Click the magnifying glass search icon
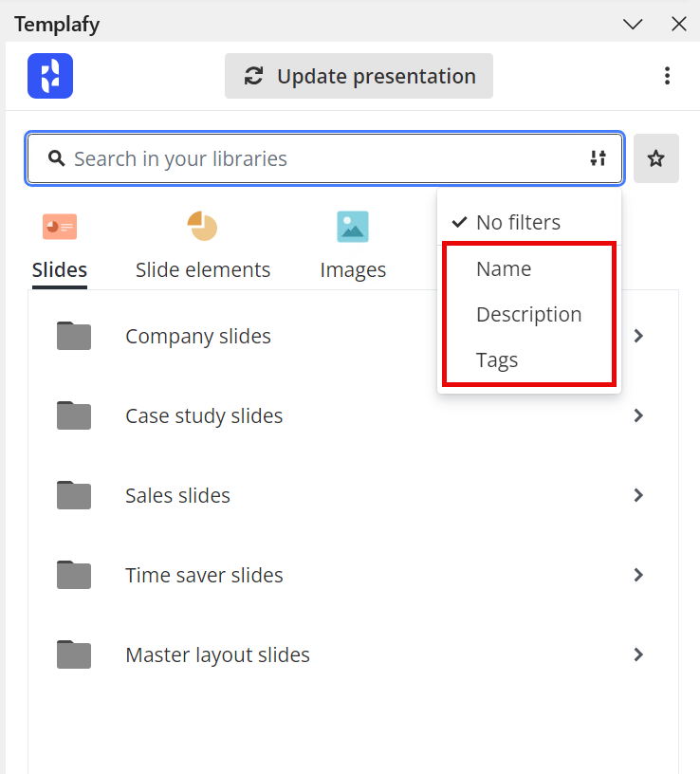700x774 pixels. (x=56, y=158)
